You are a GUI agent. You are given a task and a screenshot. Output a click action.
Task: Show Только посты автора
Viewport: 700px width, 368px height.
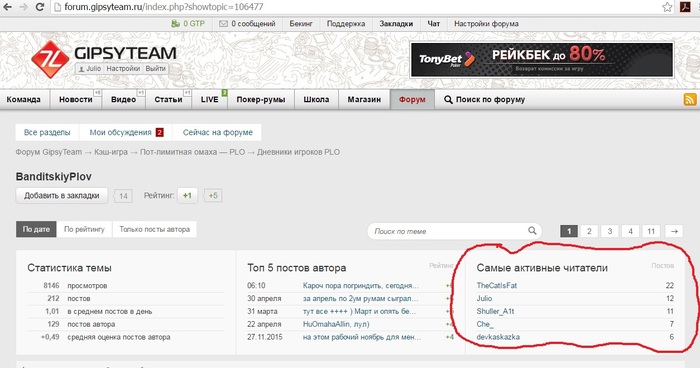(x=154, y=229)
